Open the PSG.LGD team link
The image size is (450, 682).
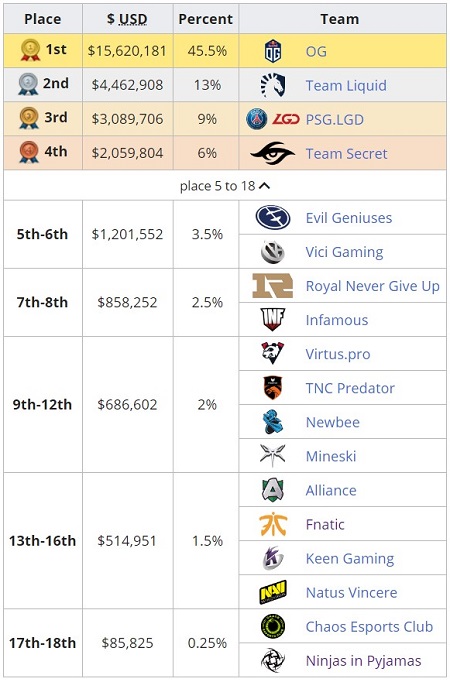pyautogui.click(x=335, y=119)
